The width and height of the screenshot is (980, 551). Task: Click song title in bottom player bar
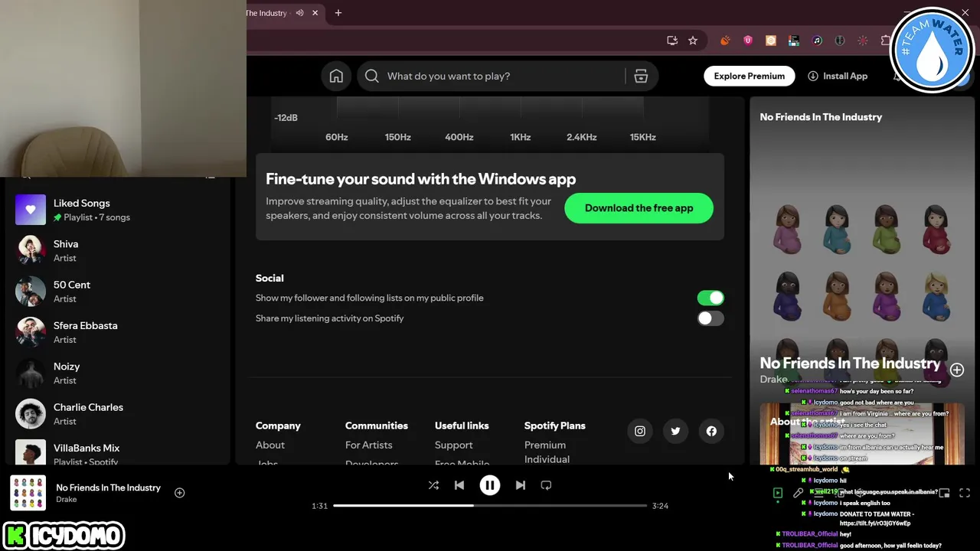coord(108,487)
